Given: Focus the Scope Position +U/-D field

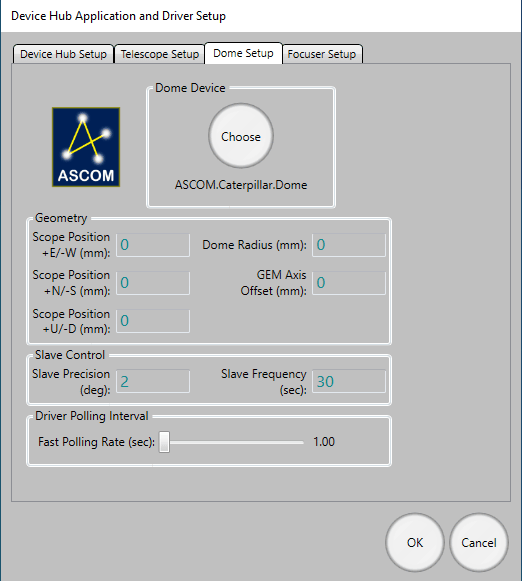Looking at the screenshot, I should click(153, 321).
